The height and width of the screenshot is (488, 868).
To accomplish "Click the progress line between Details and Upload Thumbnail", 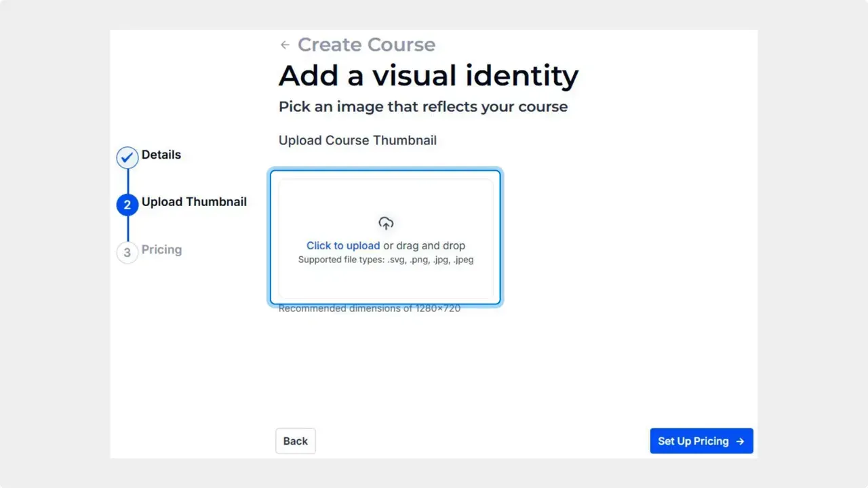I will [x=127, y=181].
